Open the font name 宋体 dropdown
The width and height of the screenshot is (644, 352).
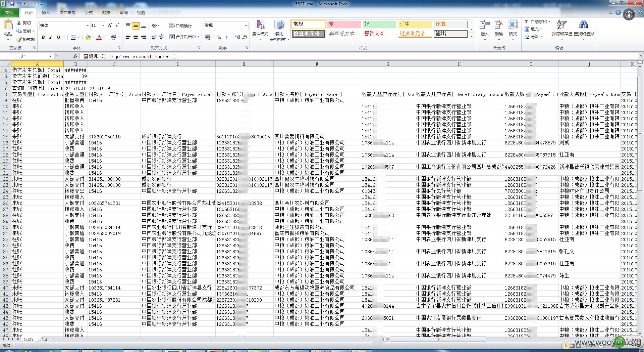pyautogui.click(x=88, y=26)
